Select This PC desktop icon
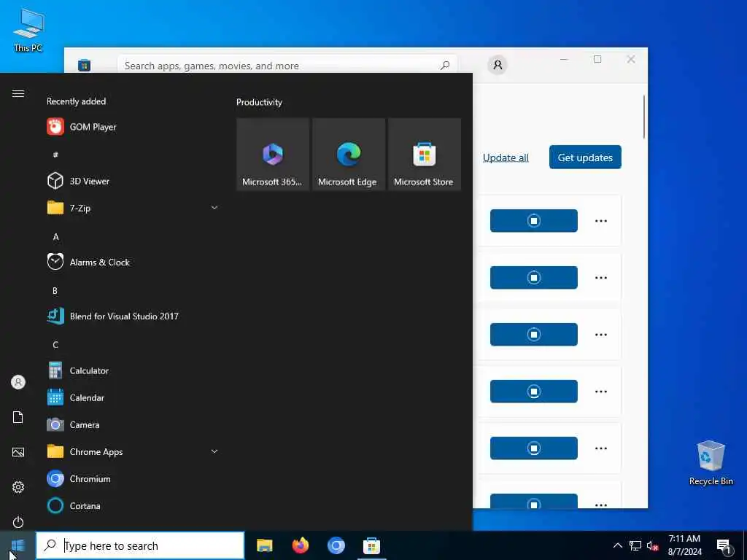 click(x=28, y=29)
